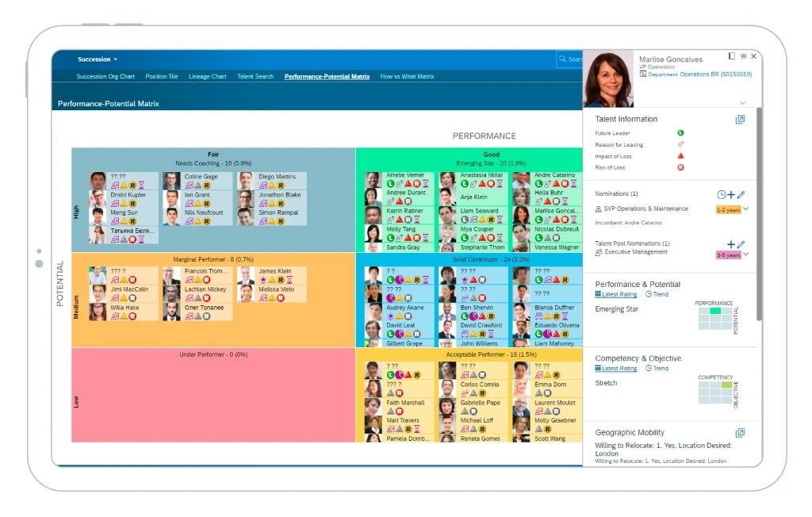This screenshot has height=517, width=812.
Task: Click the green Future Leader indicator
Action: coord(680,133)
